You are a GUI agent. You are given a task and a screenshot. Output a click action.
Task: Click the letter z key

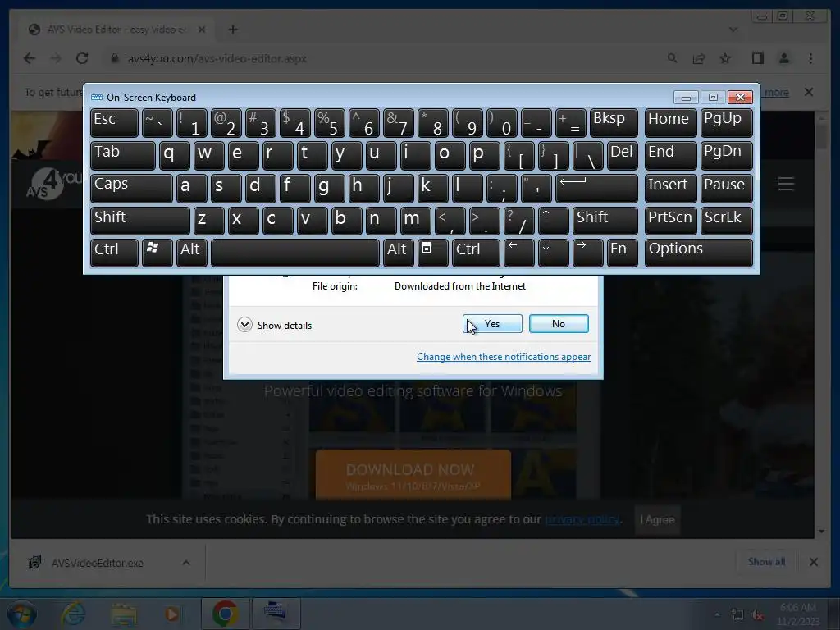(208, 221)
